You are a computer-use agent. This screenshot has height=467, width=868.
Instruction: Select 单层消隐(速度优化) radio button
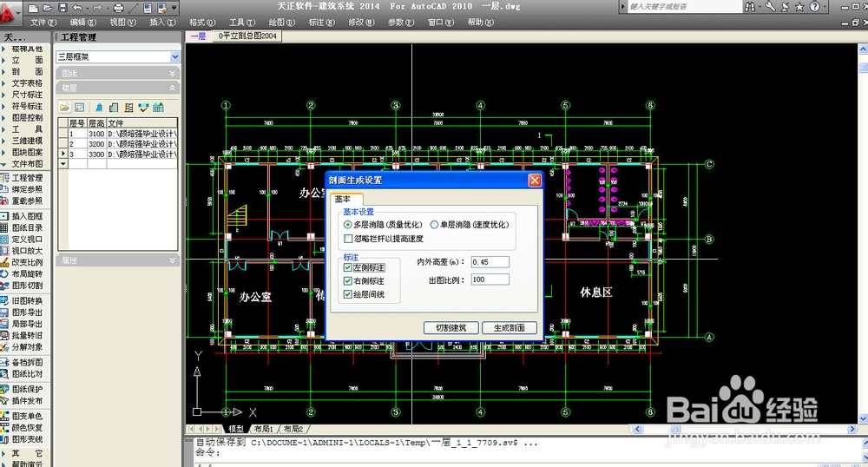[x=435, y=225]
